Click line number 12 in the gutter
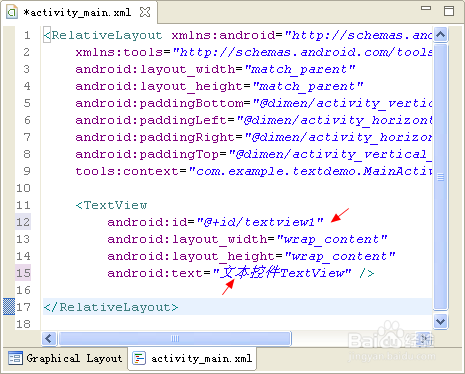 pyautogui.click(x=23, y=222)
